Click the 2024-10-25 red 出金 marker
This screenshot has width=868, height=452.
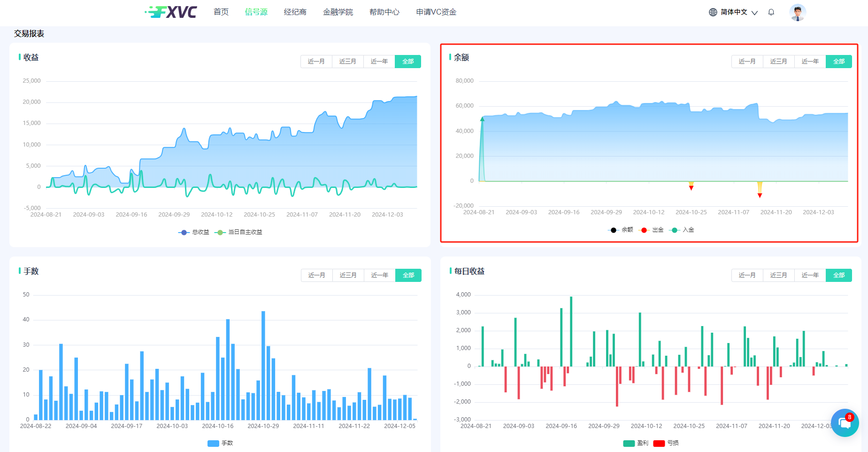coord(691,188)
